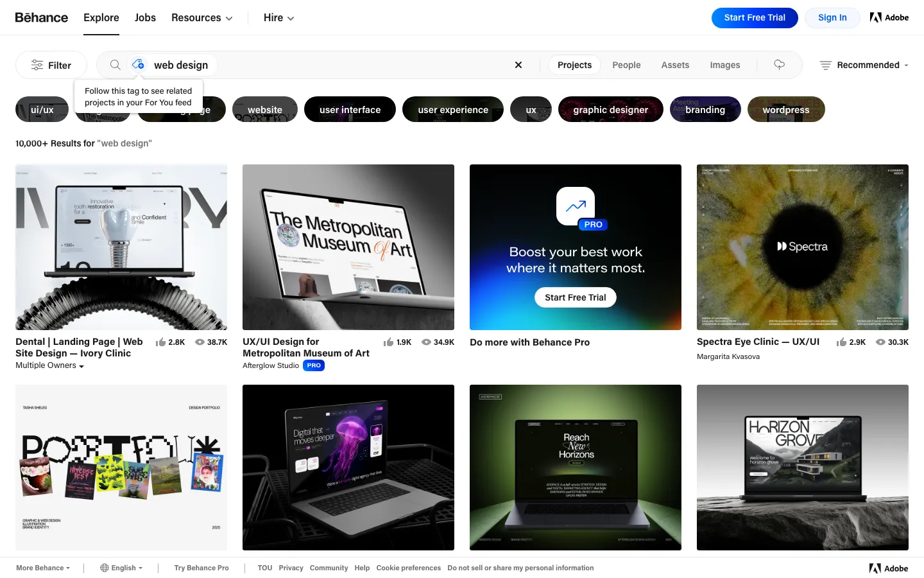Select the ui/ux tag chip
Screen dimensions: 924x578
42,109
